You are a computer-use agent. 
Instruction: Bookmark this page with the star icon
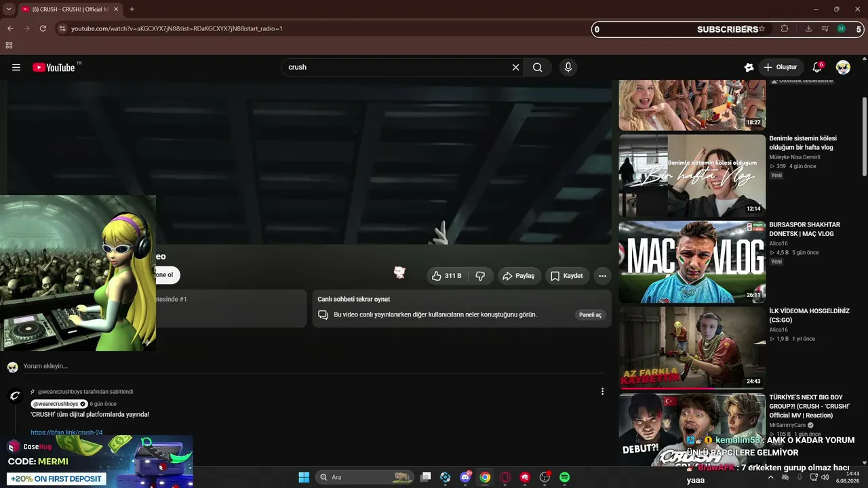[762, 28]
